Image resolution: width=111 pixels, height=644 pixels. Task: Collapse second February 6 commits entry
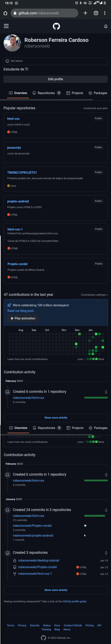coord(106,475)
